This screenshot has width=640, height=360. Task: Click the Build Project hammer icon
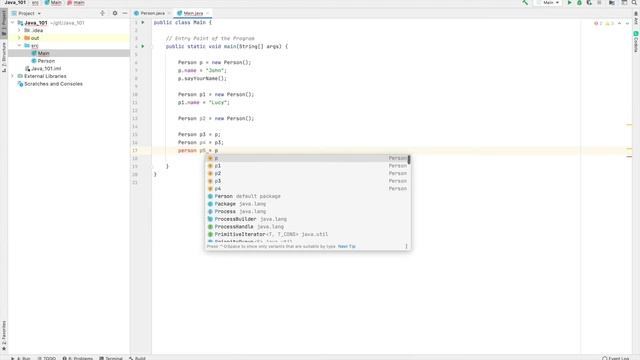(x=525, y=3)
